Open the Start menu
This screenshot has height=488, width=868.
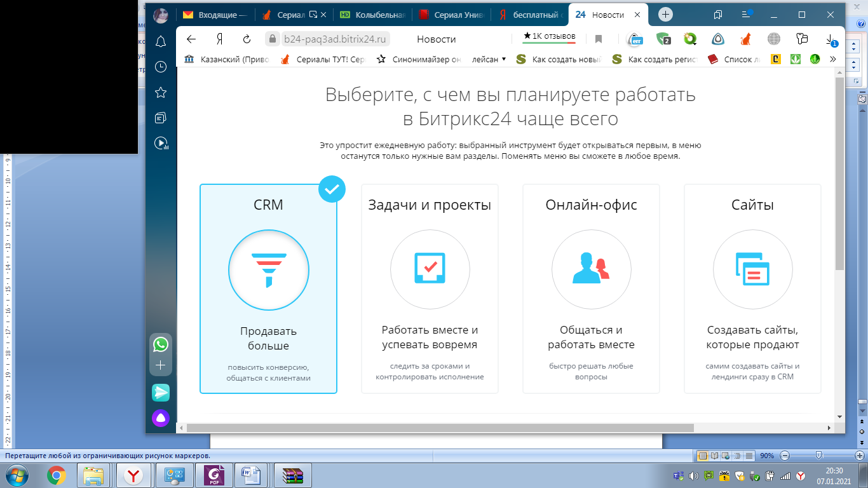coord(17,475)
